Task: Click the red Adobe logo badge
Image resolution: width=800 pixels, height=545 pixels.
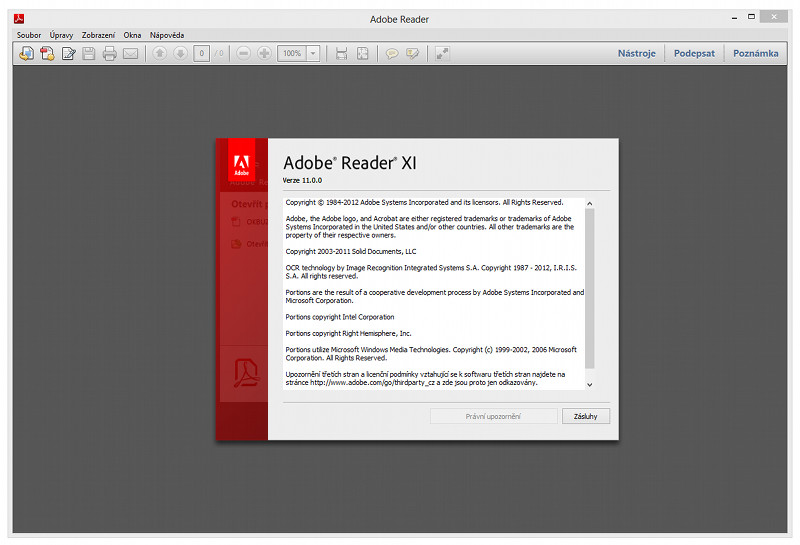Action: pyautogui.click(x=241, y=160)
